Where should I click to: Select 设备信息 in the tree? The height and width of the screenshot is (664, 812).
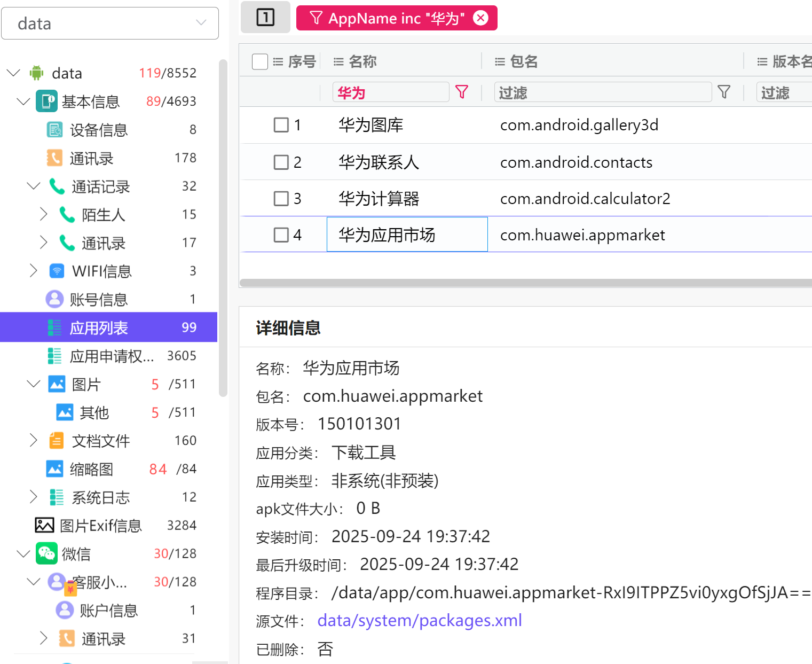point(98,130)
